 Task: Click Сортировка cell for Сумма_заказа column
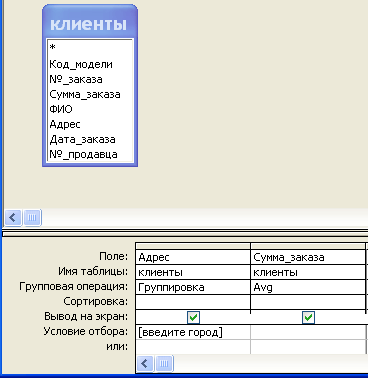[x=308, y=302]
